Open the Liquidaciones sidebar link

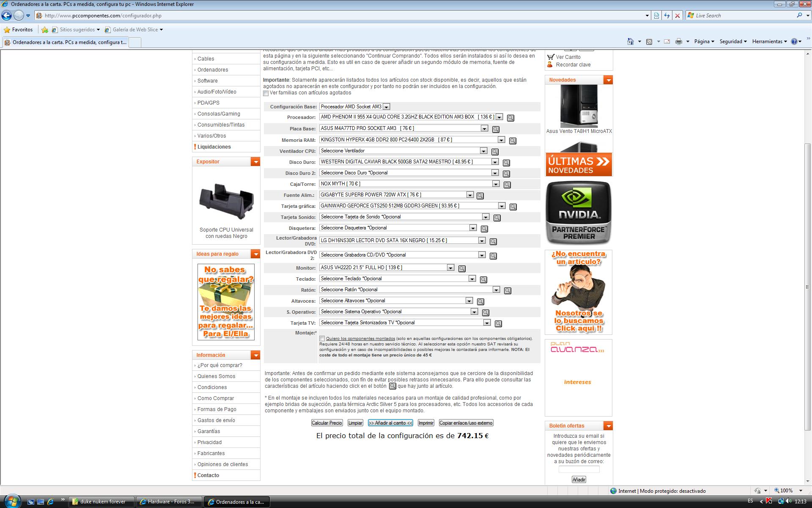point(214,147)
